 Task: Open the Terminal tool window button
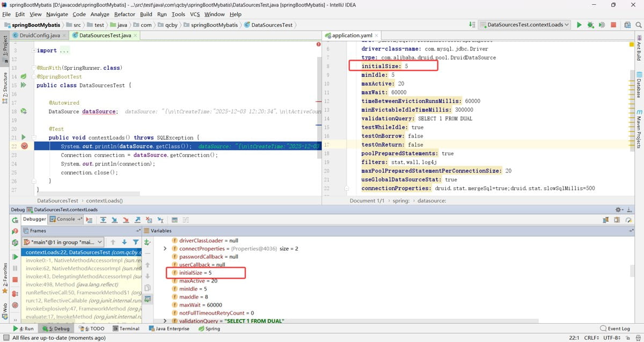click(126, 329)
